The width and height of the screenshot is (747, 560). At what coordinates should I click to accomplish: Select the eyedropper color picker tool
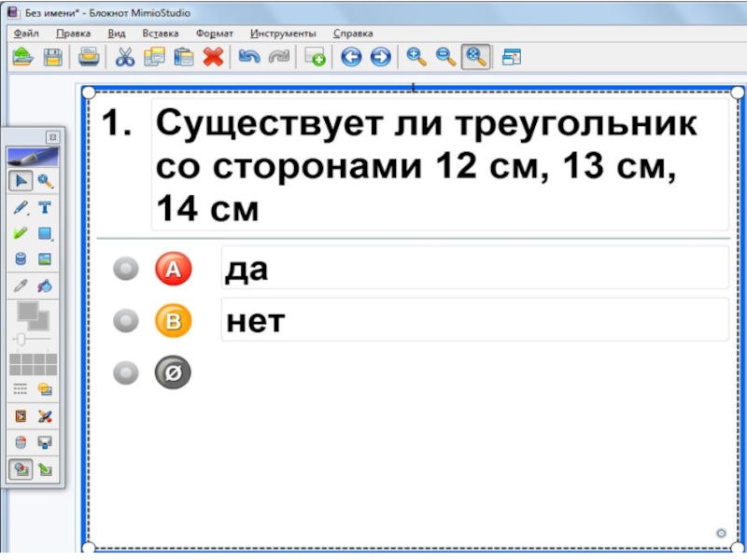click(x=21, y=286)
